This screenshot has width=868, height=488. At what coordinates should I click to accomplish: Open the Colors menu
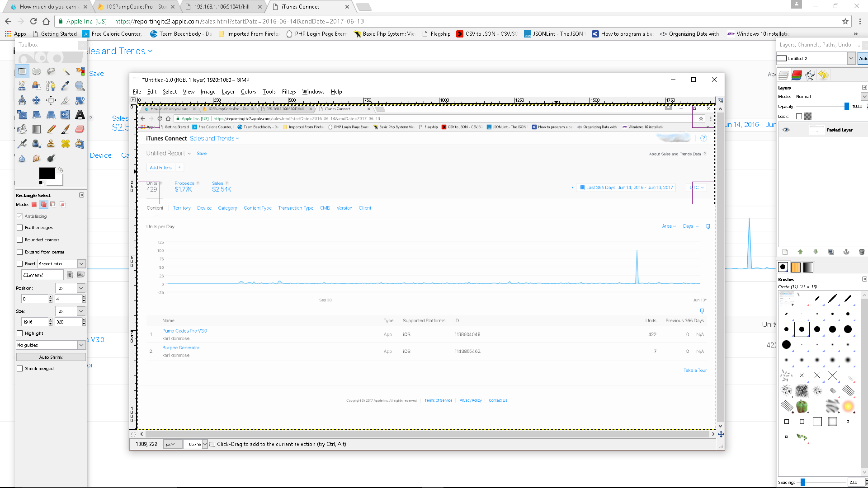tap(249, 92)
